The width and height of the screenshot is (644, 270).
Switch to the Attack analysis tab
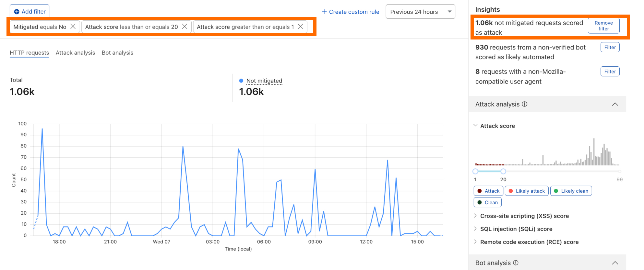[x=75, y=53]
